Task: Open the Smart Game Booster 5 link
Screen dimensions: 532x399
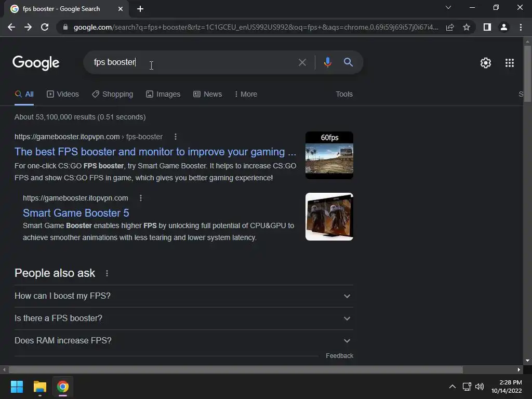Action: coord(76,213)
